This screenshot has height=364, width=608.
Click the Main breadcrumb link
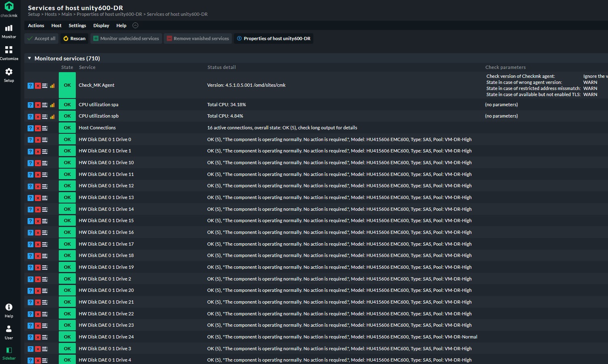pos(66,14)
